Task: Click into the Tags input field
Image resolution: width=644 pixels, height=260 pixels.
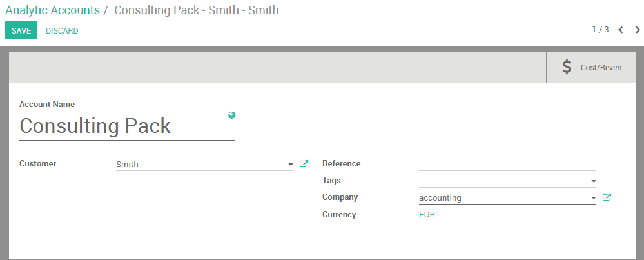Action: pos(503,181)
